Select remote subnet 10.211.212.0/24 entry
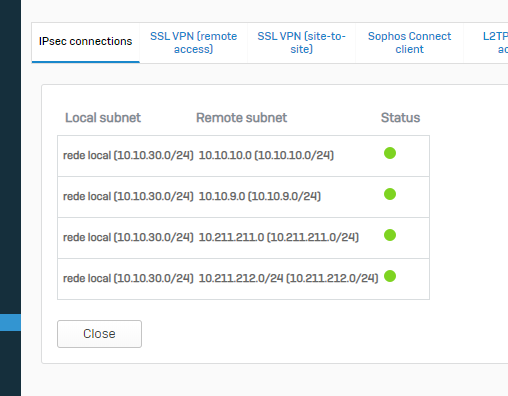Image resolution: width=508 pixels, height=396 pixels. click(x=288, y=278)
